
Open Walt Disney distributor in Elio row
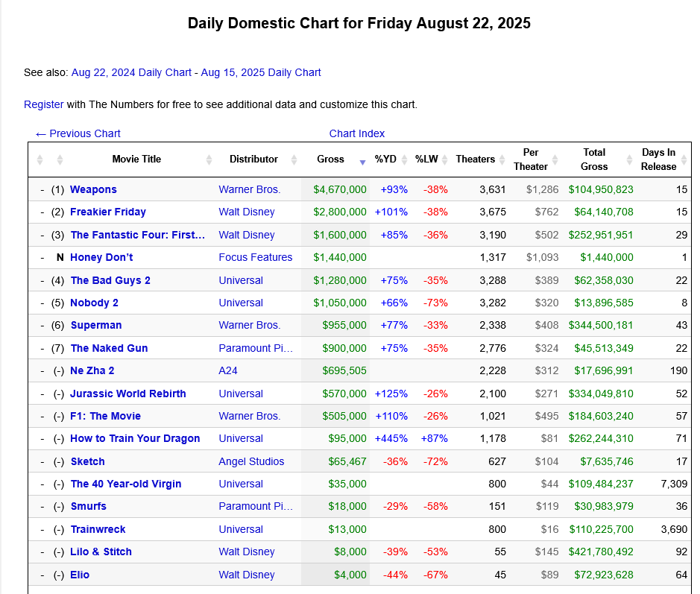(x=247, y=575)
